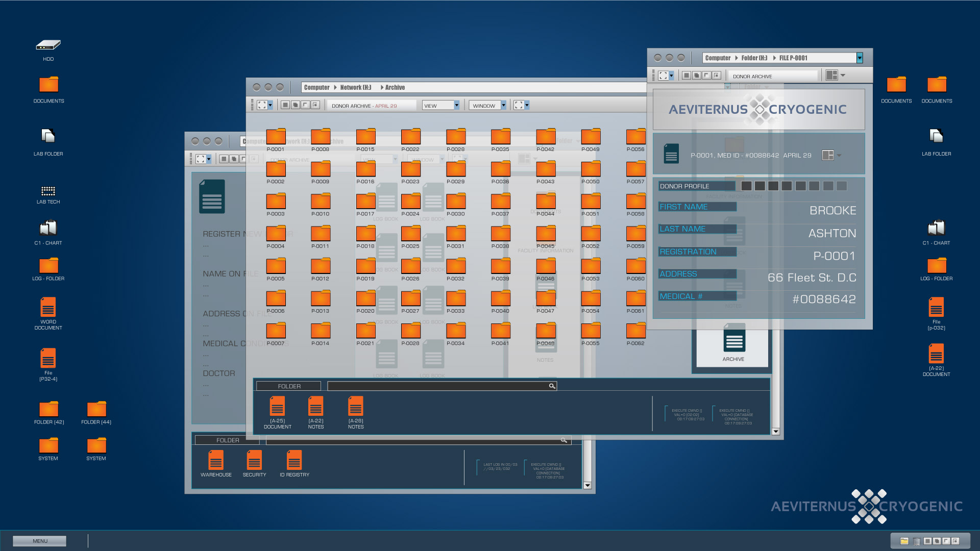Image resolution: width=980 pixels, height=551 pixels.
Task: Select first dark square beside DONOR PROFILE
Action: coord(746,186)
